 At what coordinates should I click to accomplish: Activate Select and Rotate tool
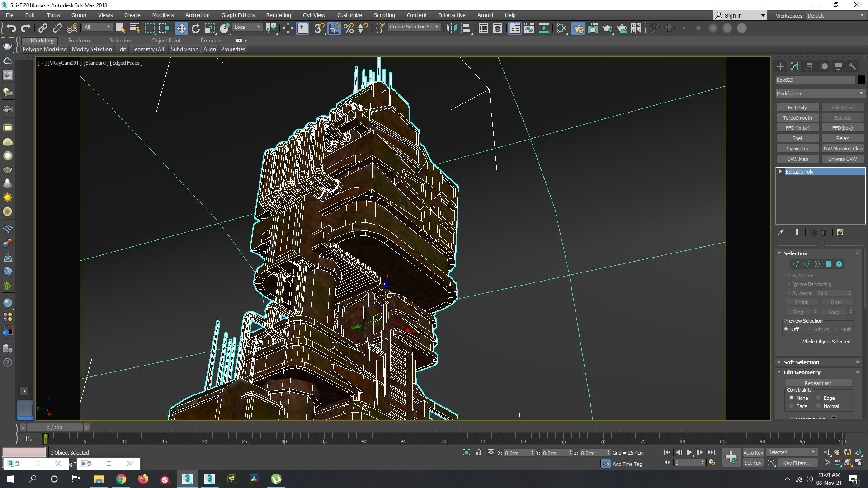tap(196, 28)
